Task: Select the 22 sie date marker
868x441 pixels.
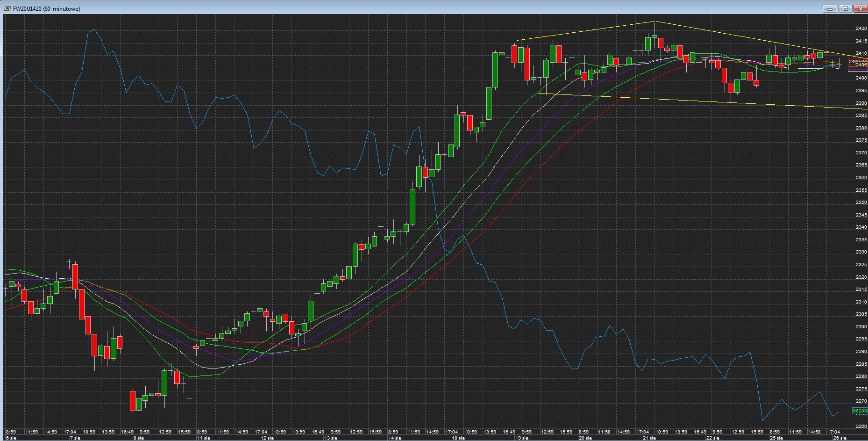Action: point(712,438)
